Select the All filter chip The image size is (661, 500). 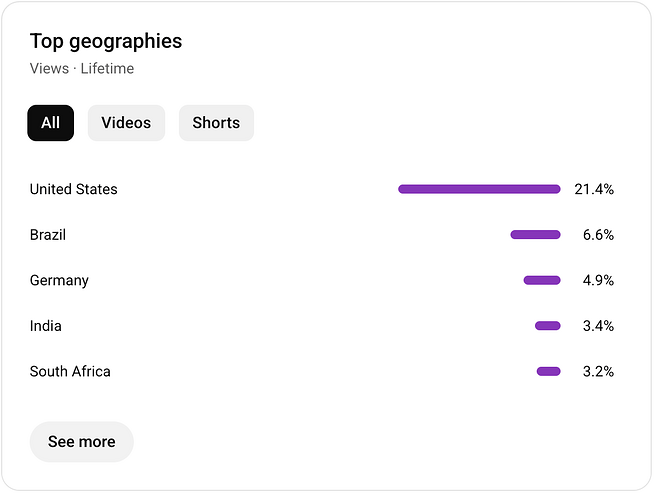coord(51,123)
